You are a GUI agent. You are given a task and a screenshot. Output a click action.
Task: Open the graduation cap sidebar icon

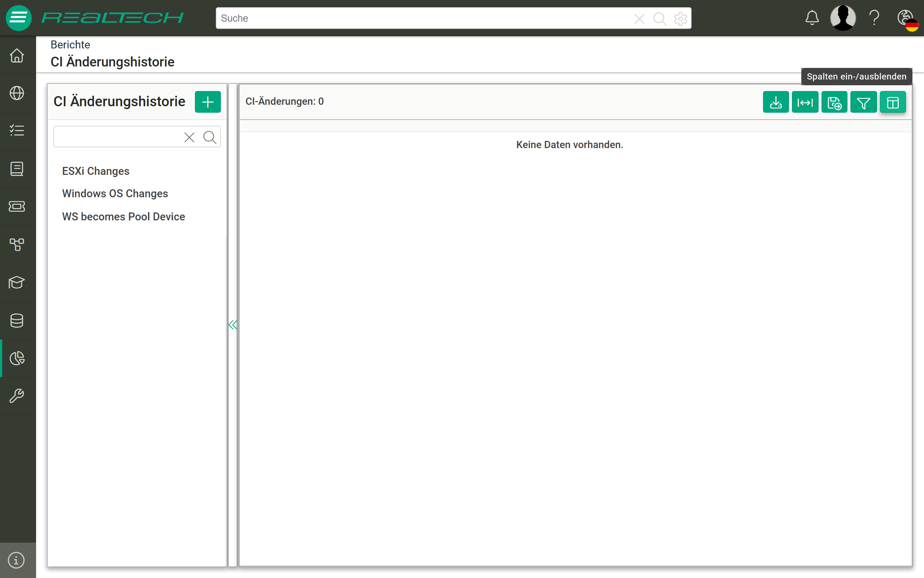point(17,282)
